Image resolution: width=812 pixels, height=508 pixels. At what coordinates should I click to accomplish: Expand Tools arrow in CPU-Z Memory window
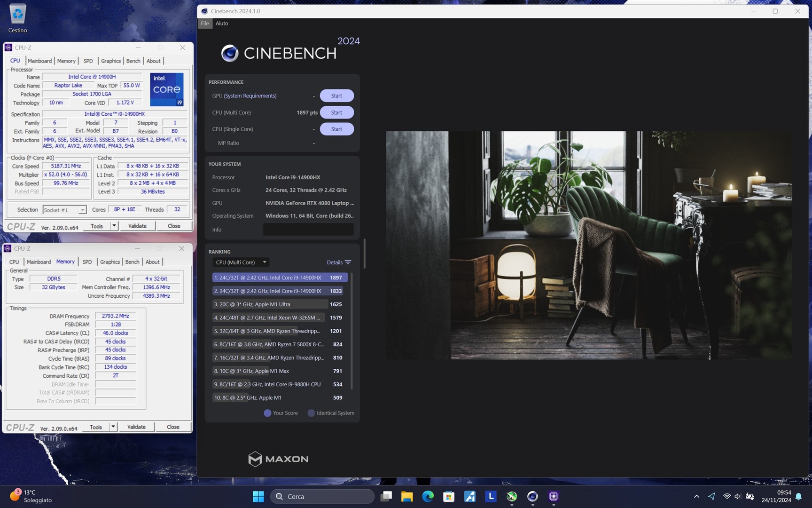coord(113,427)
